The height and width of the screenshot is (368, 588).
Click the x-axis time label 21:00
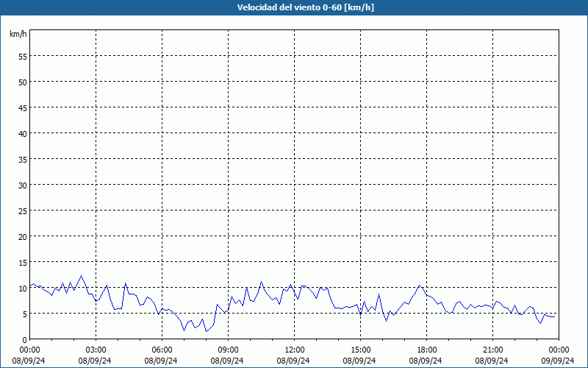click(x=492, y=350)
